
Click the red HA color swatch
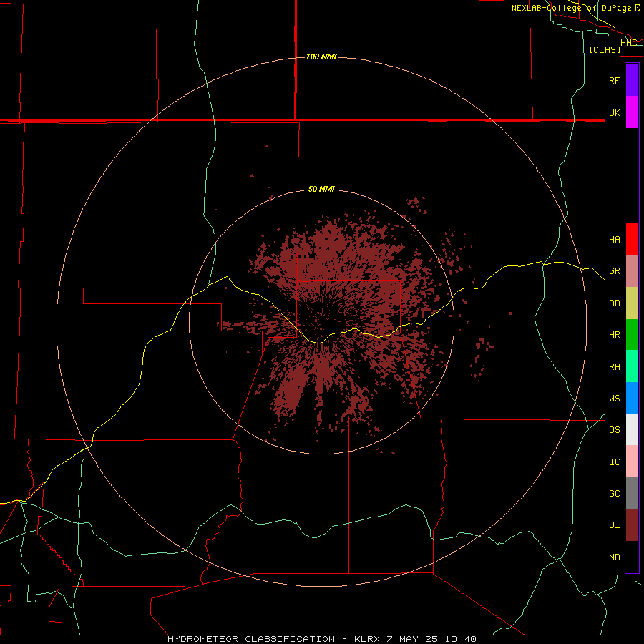[632, 239]
